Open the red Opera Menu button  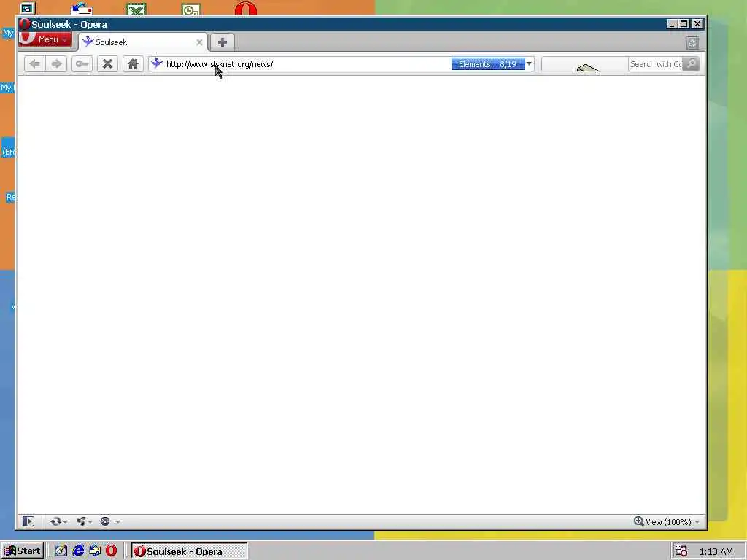[45, 39]
